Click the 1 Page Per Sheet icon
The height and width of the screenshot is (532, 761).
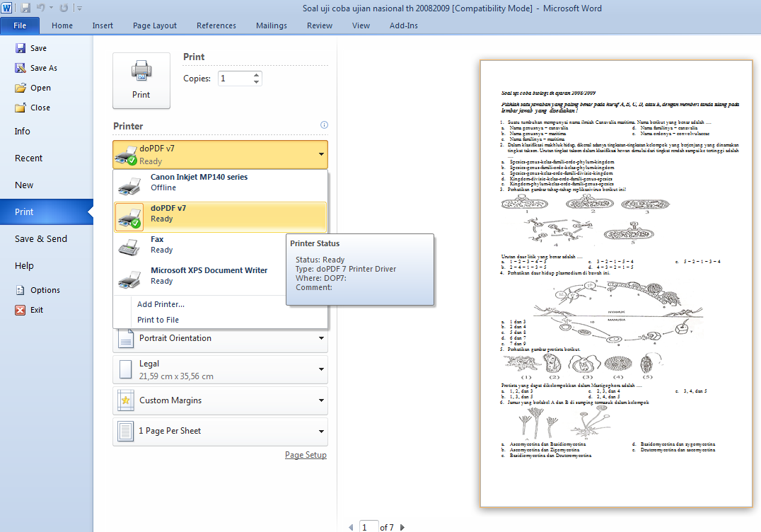pyautogui.click(x=126, y=431)
